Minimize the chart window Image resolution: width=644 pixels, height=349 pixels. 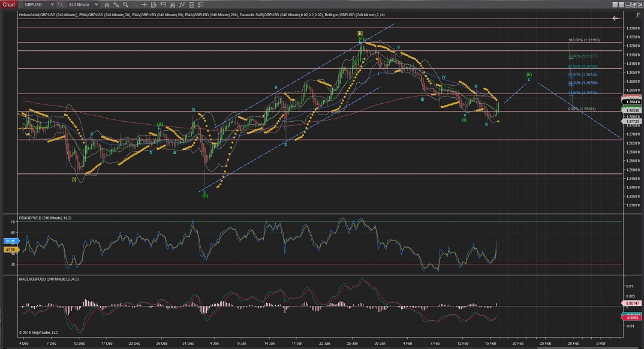628,5
